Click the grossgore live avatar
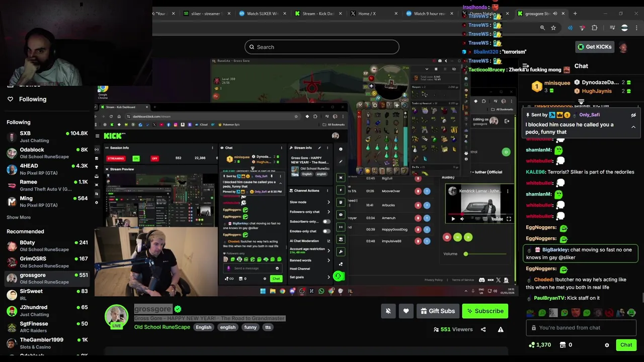 pos(116,316)
